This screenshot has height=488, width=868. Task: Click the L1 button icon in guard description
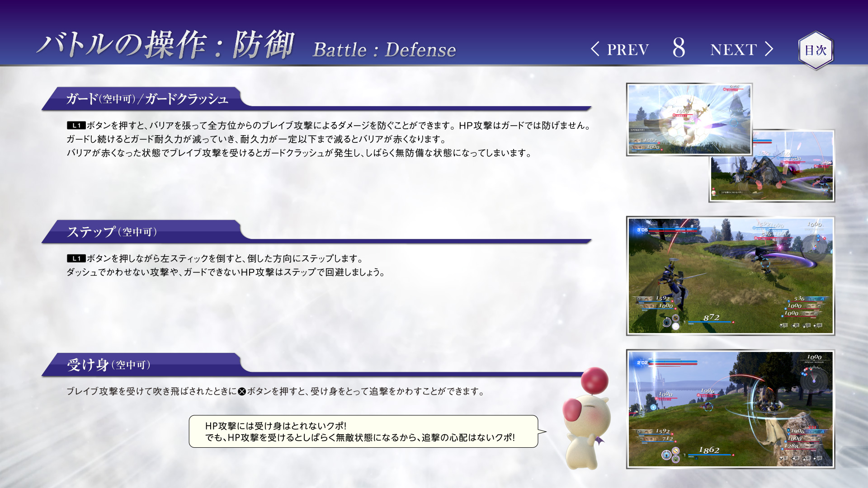76,126
